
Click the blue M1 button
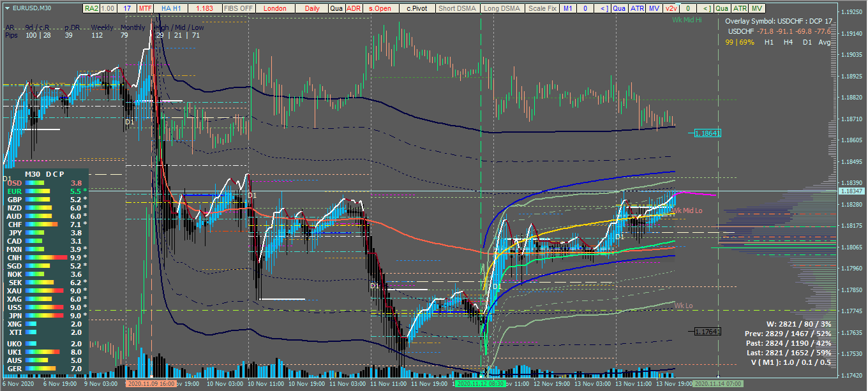(568, 8)
